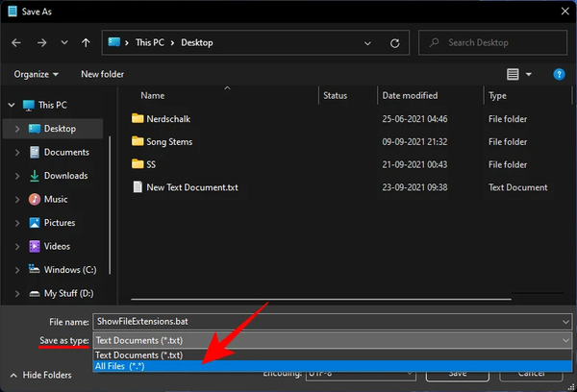Create a New folder
Screen dimensions: 577x392
pos(102,74)
